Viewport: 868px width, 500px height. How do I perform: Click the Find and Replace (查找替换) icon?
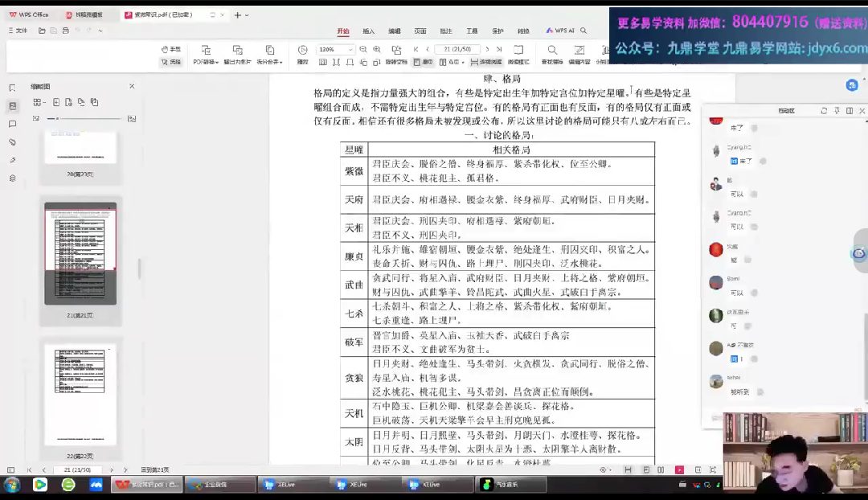click(x=552, y=53)
